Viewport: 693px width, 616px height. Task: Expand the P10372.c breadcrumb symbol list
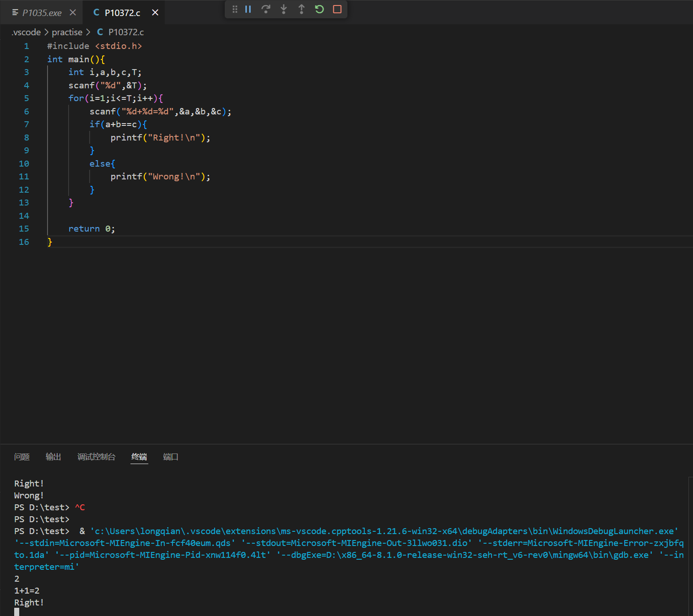tap(126, 32)
